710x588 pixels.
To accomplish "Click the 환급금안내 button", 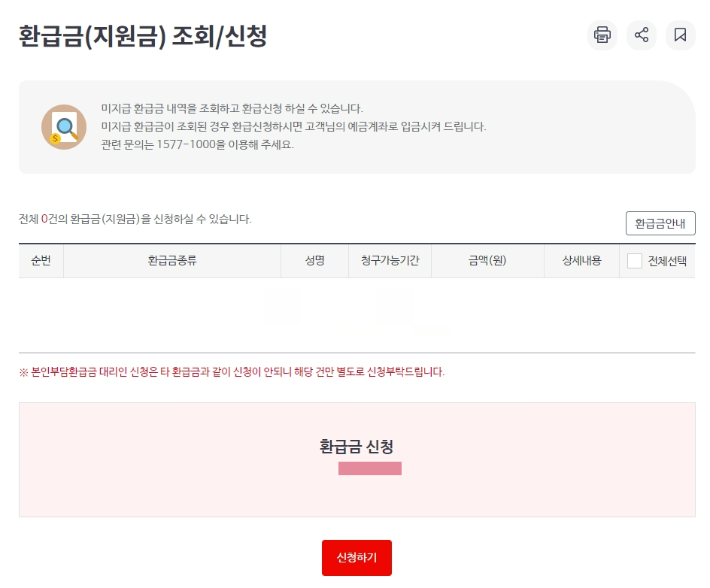I will tap(660, 223).
